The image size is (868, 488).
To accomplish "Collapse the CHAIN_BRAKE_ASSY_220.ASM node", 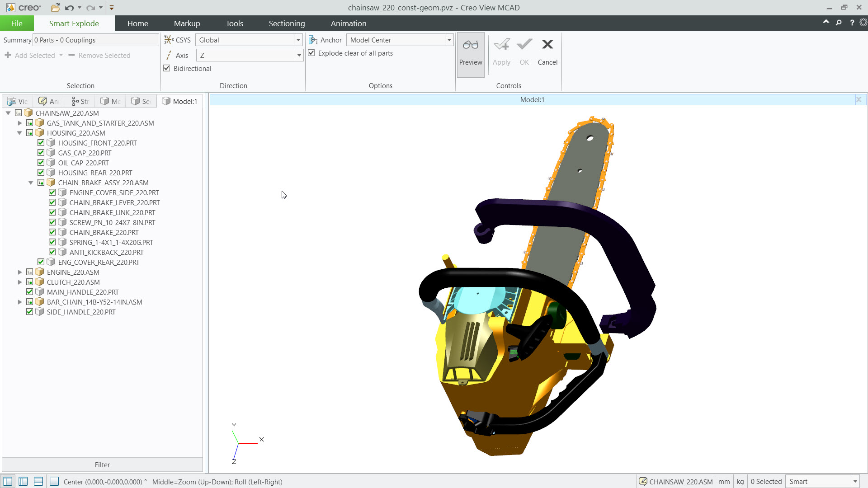I will 31,183.
